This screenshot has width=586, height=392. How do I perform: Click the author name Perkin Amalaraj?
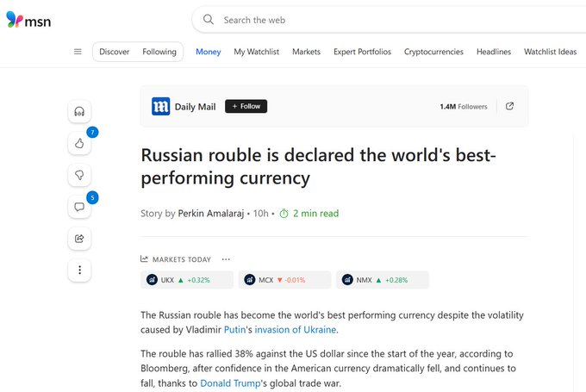(x=211, y=214)
